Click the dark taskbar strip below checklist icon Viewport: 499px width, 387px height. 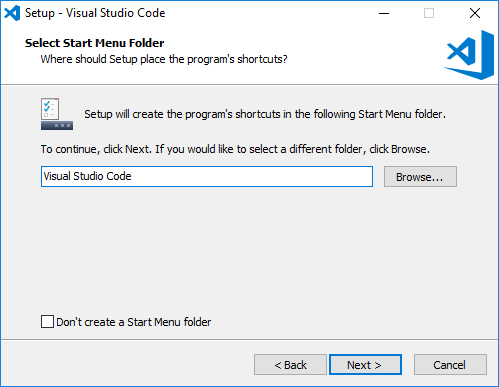pyautogui.click(x=57, y=126)
